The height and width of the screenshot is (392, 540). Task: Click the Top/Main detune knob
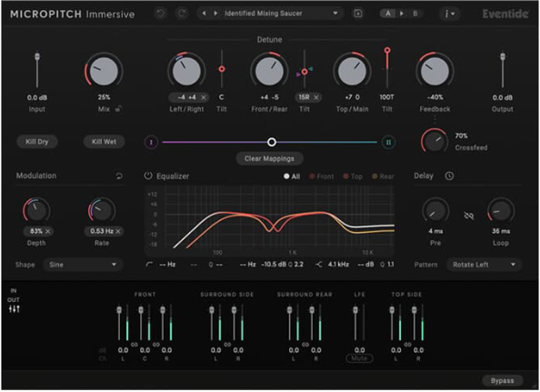(352, 71)
